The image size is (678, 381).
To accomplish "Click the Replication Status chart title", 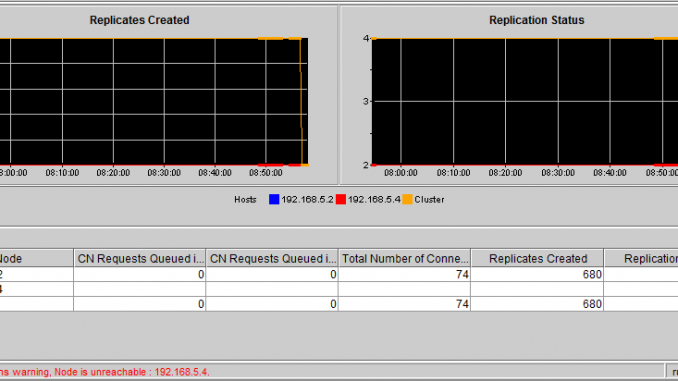I will (537, 20).
